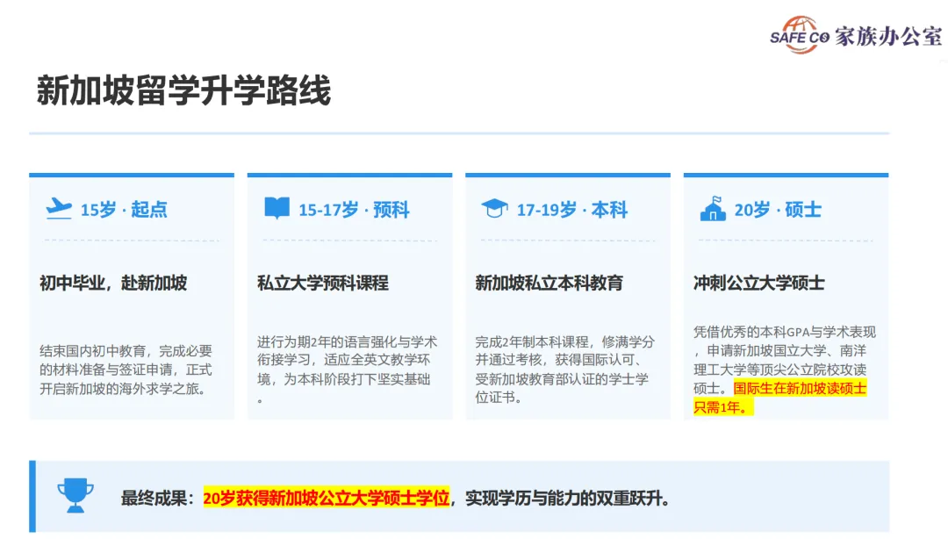The width and height of the screenshot is (948, 560).
Task: Click the 家族办公室 logo text
Action: (888, 36)
